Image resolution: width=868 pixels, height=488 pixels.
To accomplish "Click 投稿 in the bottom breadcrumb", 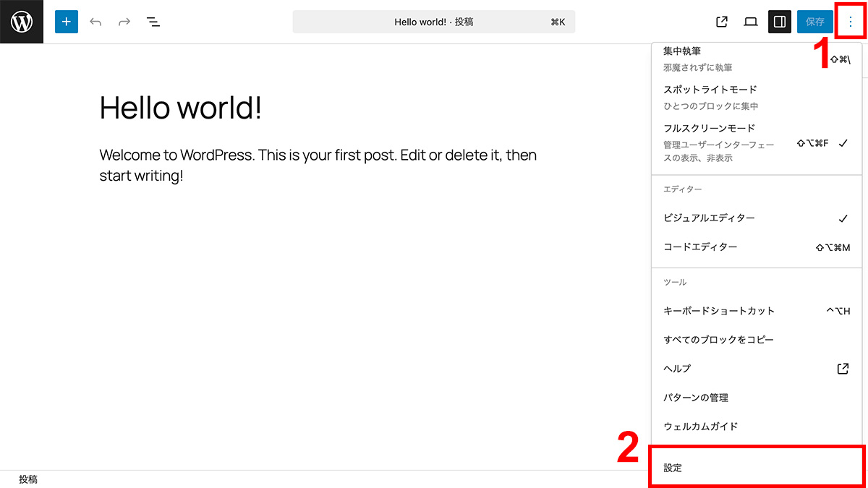I will (x=28, y=479).
